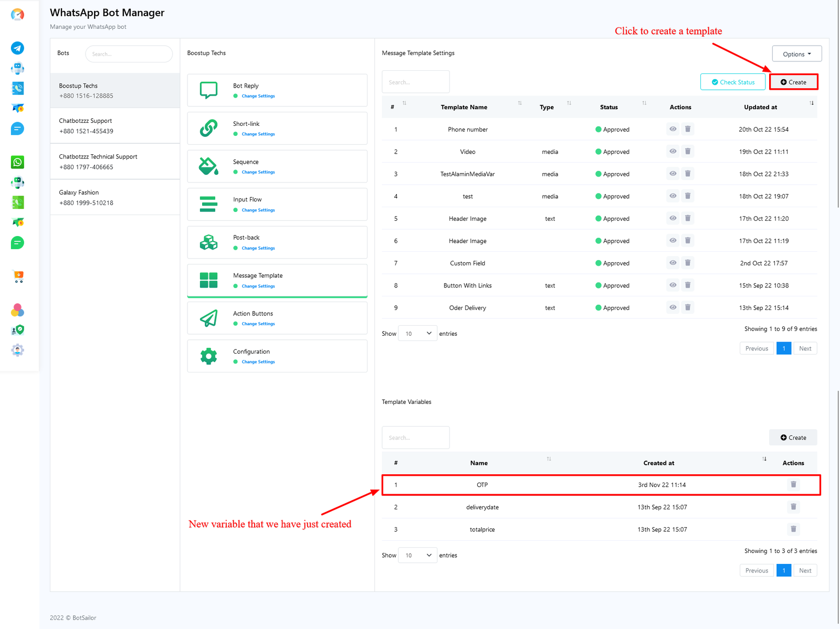Open the blue phonebook contacts icon
This screenshot has height=629, width=840.
pos(18,88)
